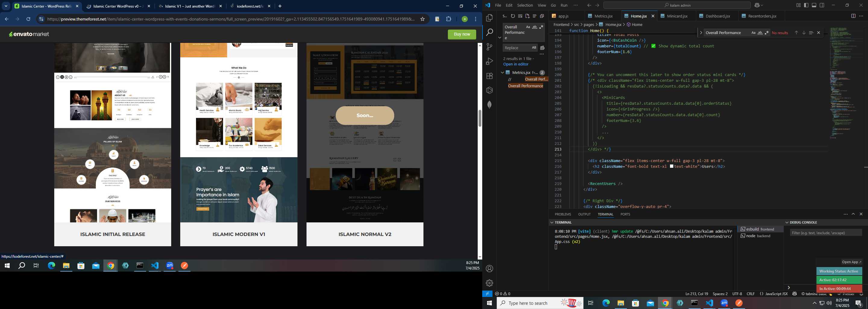Image resolution: width=868 pixels, height=309 pixels.
Task: Click the Open in editor link
Action: coord(516,64)
